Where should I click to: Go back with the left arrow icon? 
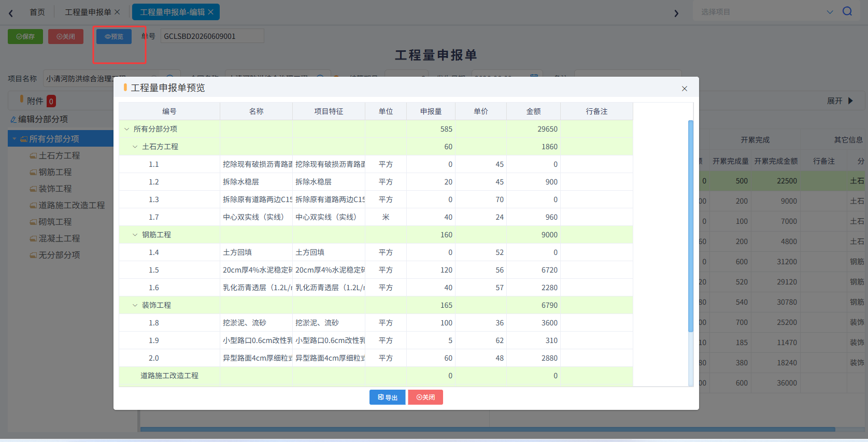tap(10, 13)
